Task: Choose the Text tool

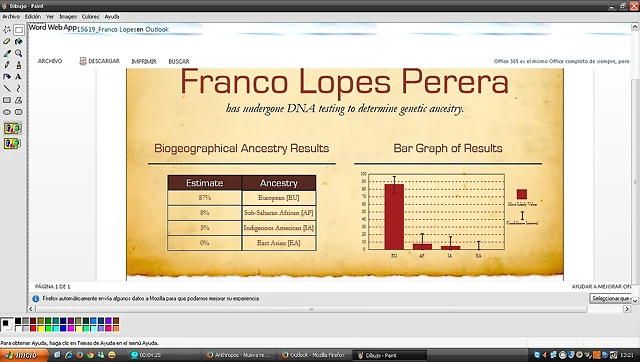Action: [x=18, y=77]
